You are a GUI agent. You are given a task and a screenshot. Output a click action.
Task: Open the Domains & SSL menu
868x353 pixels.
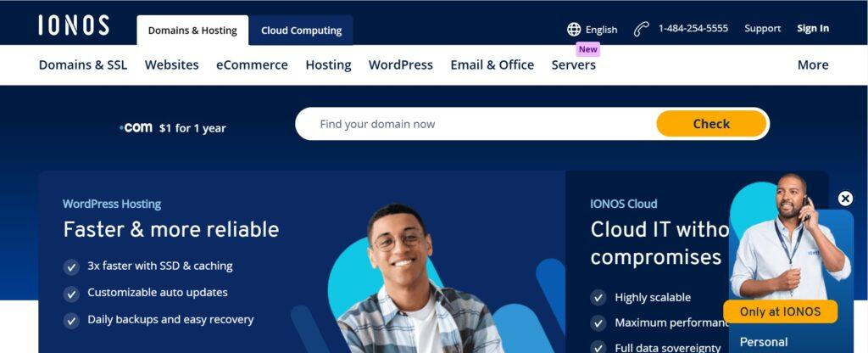pyautogui.click(x=83, y=64)
